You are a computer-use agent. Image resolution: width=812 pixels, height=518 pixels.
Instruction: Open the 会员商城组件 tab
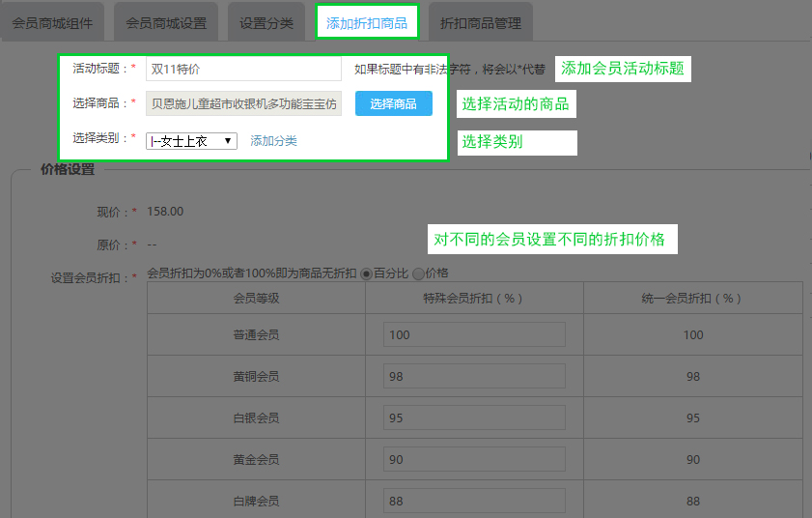pos(52,22)
